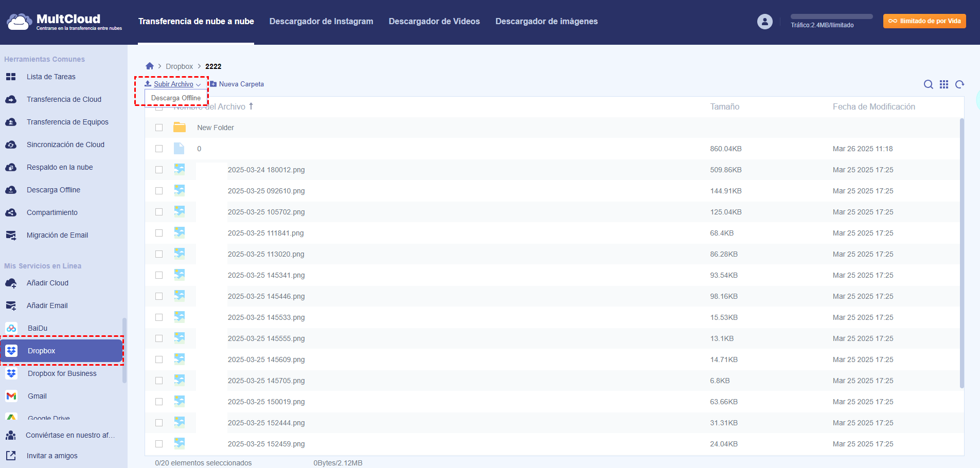980x468 pixels.
Task: Click file name 2025-03-25 152444.png
Action: 266,423
